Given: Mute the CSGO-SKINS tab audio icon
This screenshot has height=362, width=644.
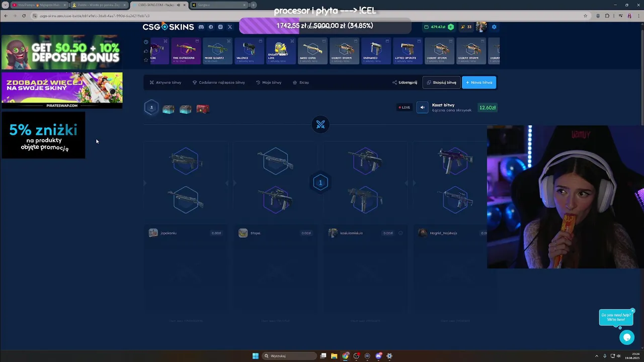Looking at the screenshot, I should pyautogui.click(x=178, y=5).
